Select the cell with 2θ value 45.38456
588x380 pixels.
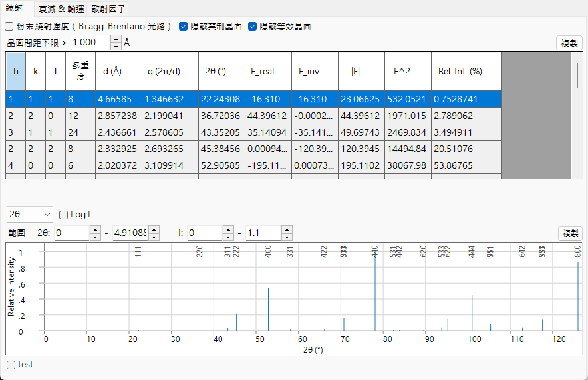pos(221,149)
